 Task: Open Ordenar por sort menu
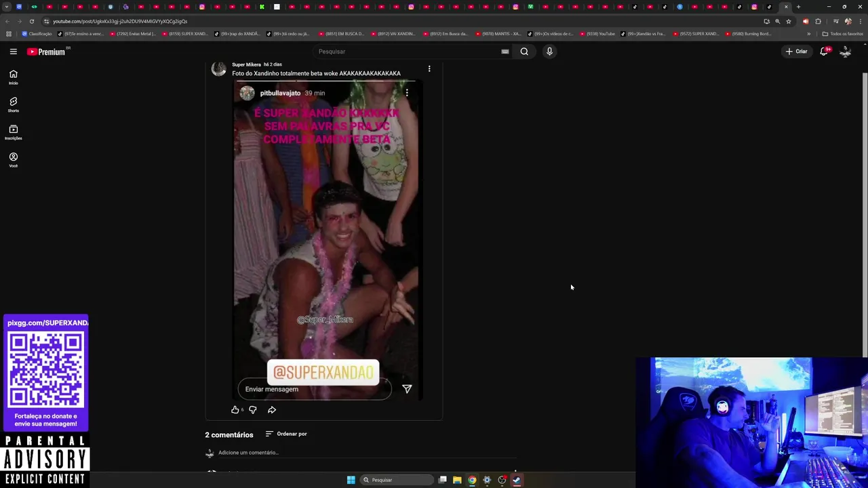tap(286, 434)
